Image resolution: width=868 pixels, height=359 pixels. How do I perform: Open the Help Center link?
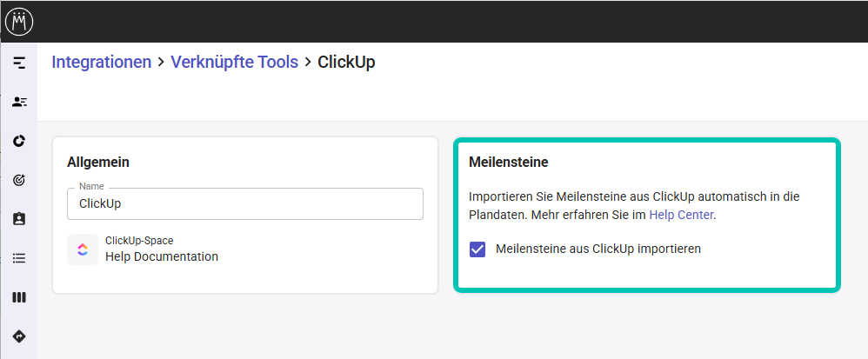[x=681, y=216]
